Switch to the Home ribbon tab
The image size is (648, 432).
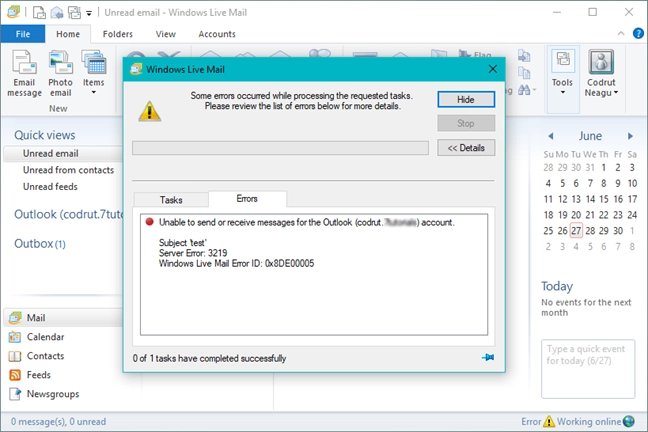(x=68, y=34)
